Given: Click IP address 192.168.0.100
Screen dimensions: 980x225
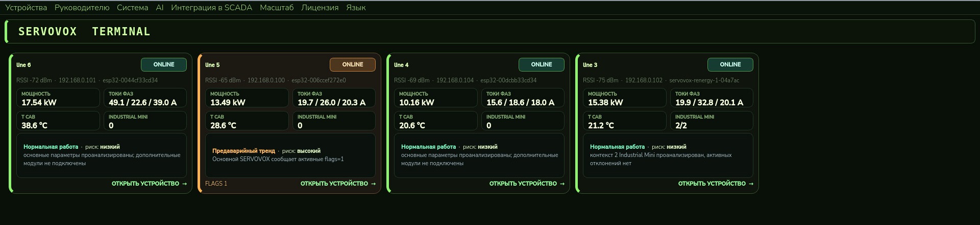Looking at the screenshot, I should (266, 80).
